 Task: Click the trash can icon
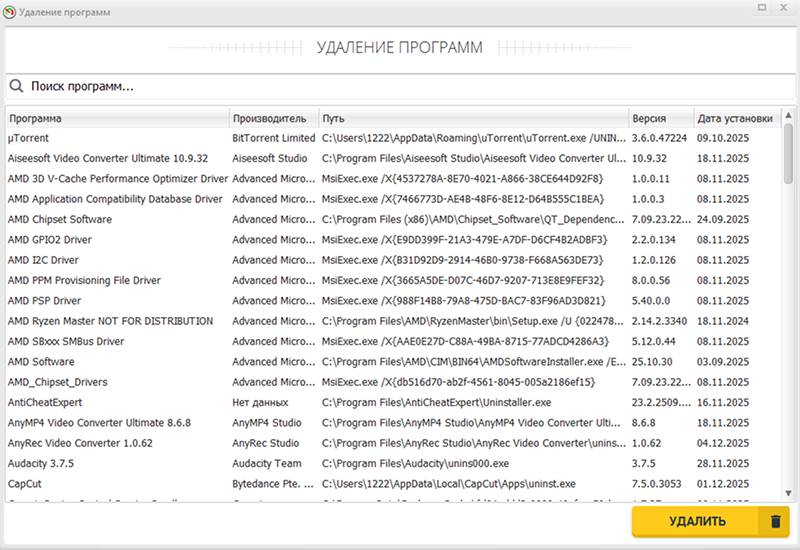(774, 521)
